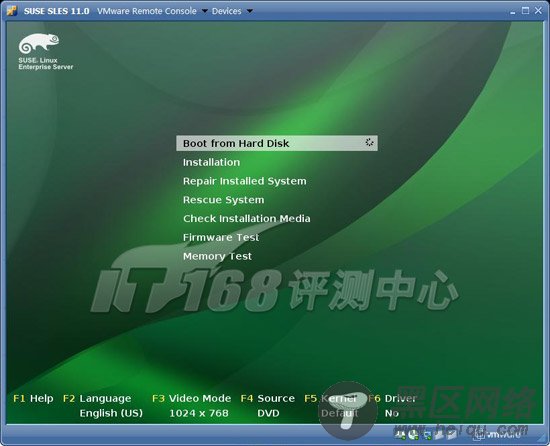Viewport: 550px width, 446px height.
Task: Open the F5 Kernel selector
Action: click(330, 398)
